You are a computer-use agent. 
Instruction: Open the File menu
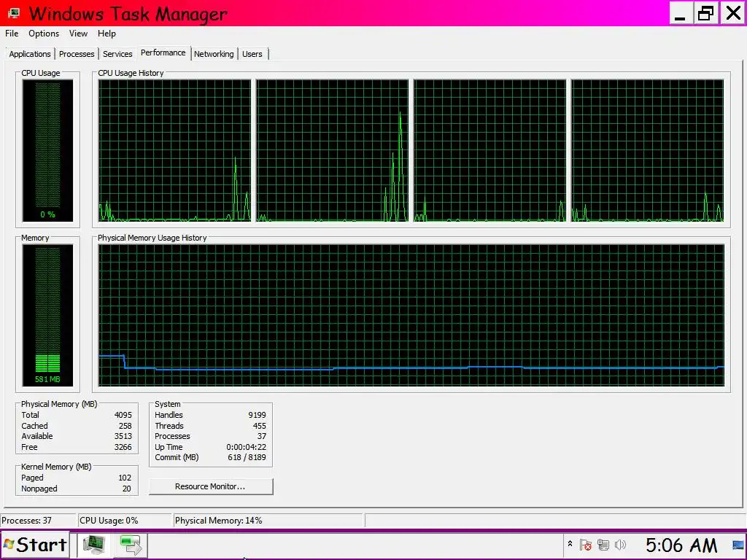click(12, 34)
